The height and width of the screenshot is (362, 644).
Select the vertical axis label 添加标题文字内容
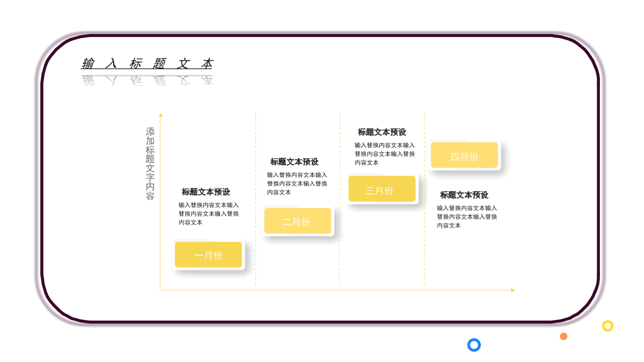pos(150,163)
